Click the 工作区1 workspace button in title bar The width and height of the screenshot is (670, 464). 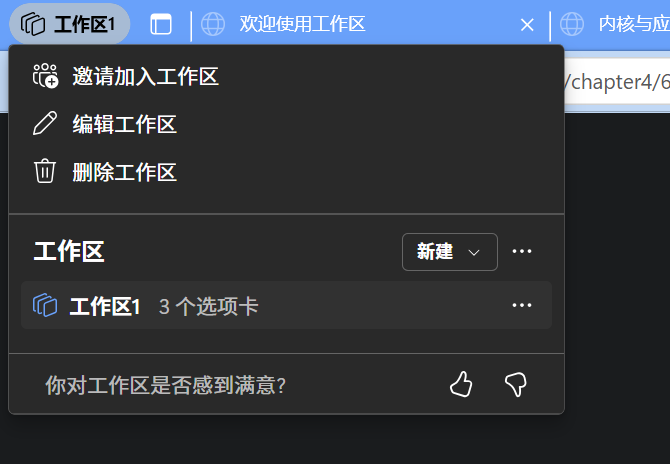pos(70,24)
